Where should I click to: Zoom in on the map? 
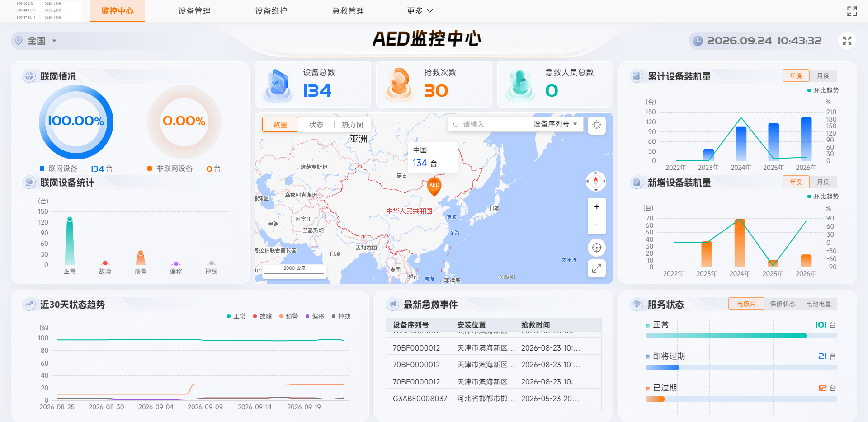click(597, 207)
